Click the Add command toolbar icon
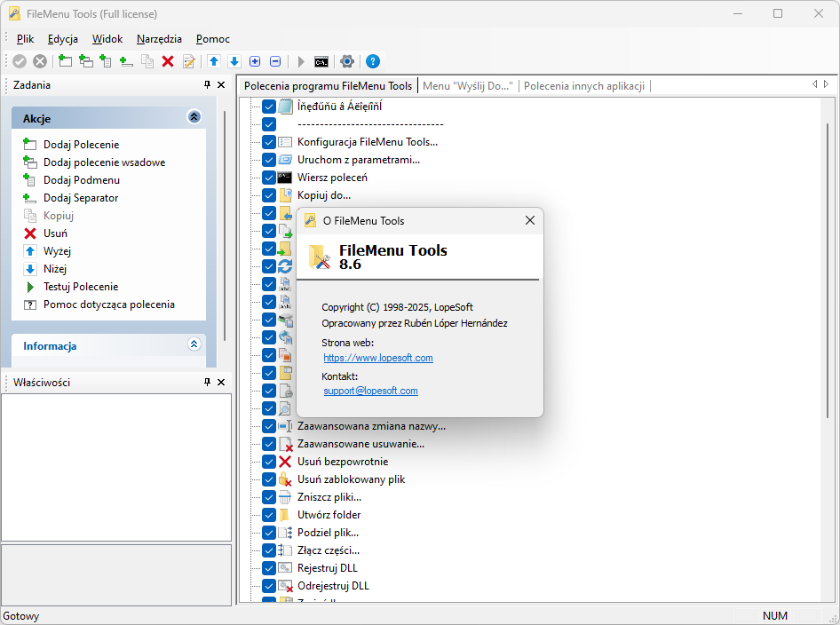 click(65, 61)
